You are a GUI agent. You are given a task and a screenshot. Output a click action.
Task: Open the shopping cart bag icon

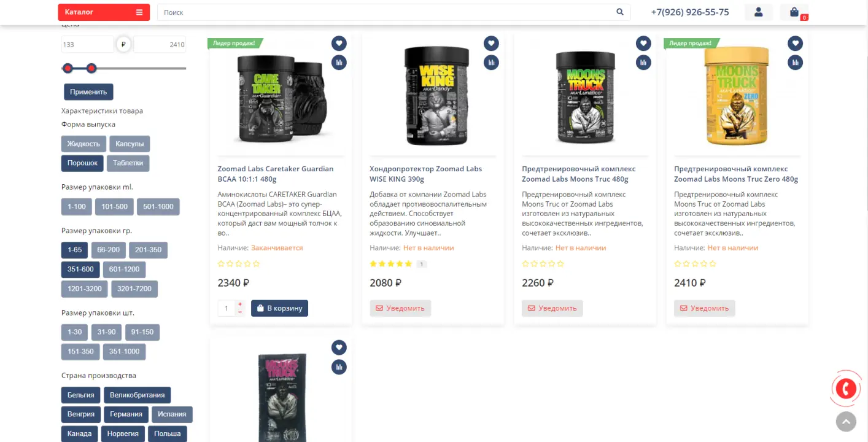point(794,12)
